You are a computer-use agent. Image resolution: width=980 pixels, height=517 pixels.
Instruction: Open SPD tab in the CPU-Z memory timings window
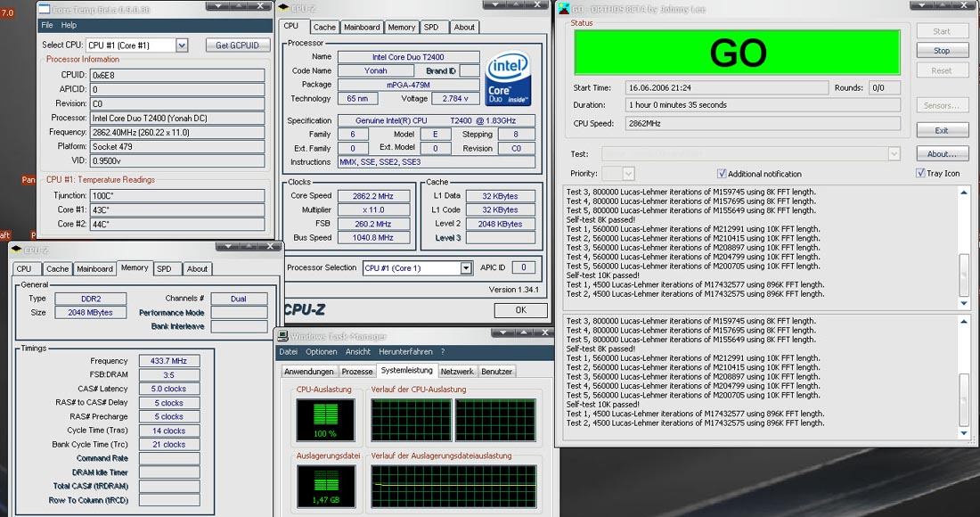point(165,269)
